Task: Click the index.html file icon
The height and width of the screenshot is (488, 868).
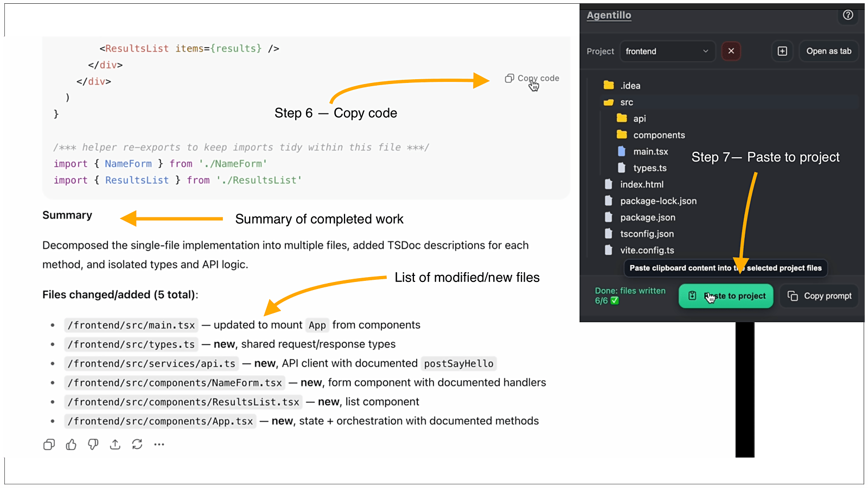Action: click(609, 184)
